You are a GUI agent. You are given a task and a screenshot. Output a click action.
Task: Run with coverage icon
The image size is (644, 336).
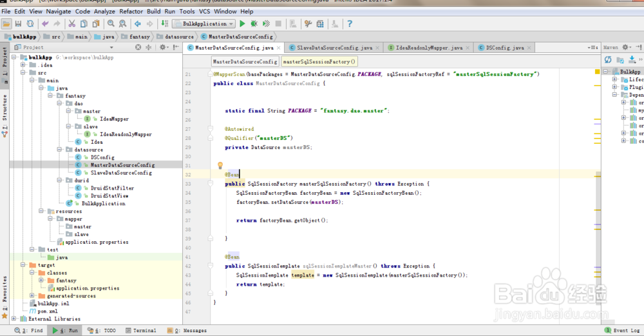pyautogui.click(x=266, y=24)
